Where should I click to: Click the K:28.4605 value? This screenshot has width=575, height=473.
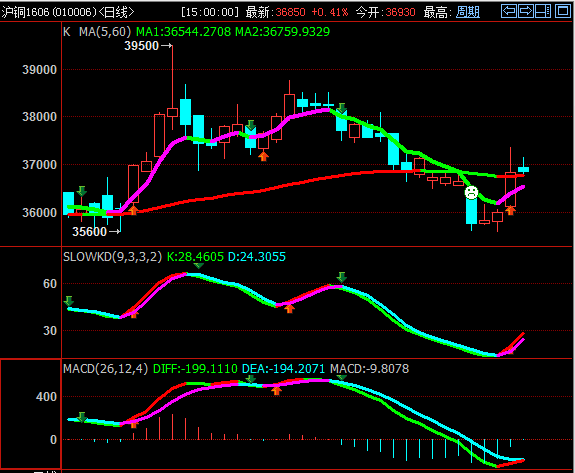pyautogui.click(x=195, y=257)
